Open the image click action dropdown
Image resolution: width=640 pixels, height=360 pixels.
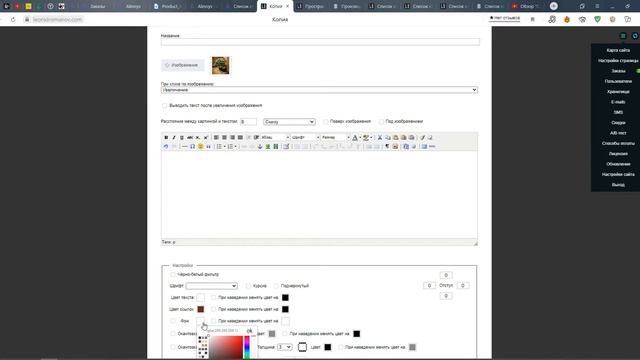319,90
